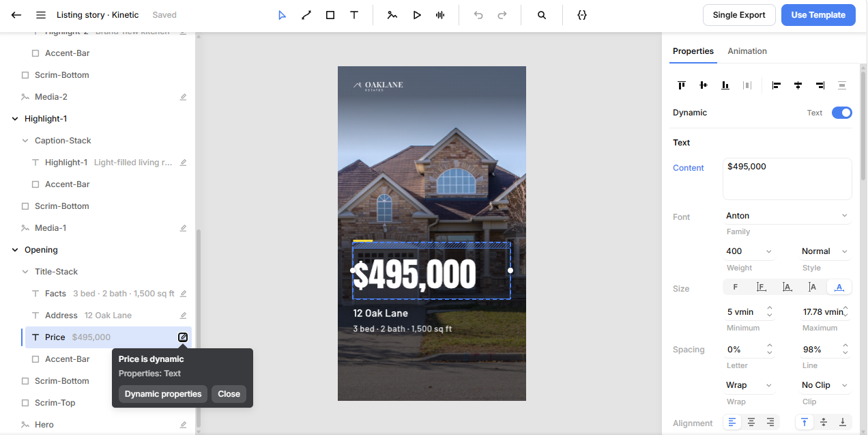The height and width of the screenshot is (435, 868).
Task: Collapse the Caption-Stack group
Action: 25,141
